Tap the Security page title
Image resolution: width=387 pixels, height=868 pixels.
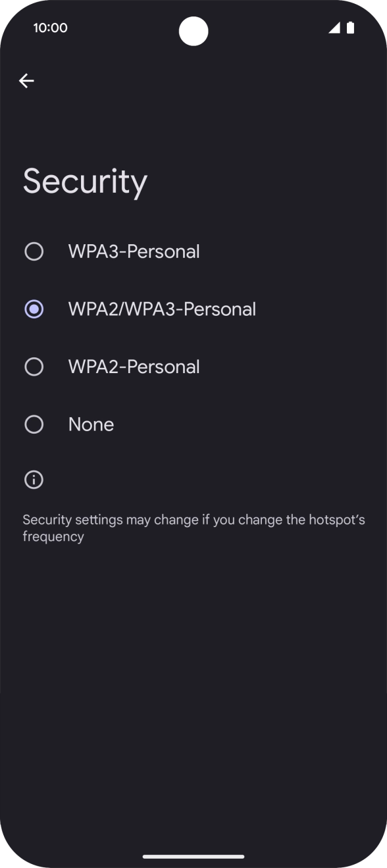click(85, 182)
